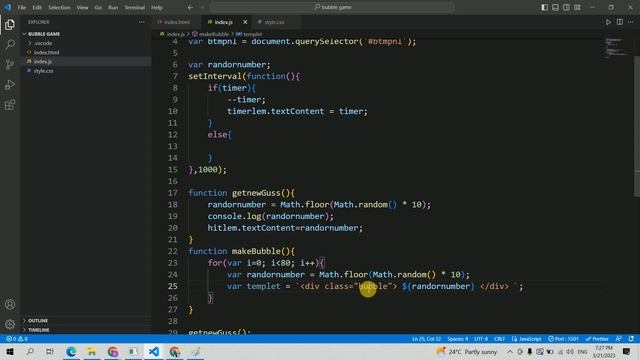The image size is (640, 360).
Task: Click Ln 25, Col 32 position indicator
Action: [427, 339]
